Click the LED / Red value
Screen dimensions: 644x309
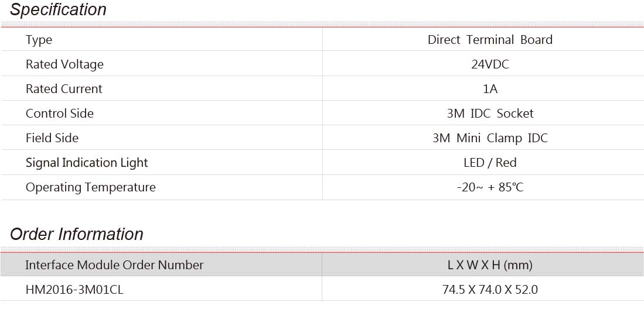(490, 163)
